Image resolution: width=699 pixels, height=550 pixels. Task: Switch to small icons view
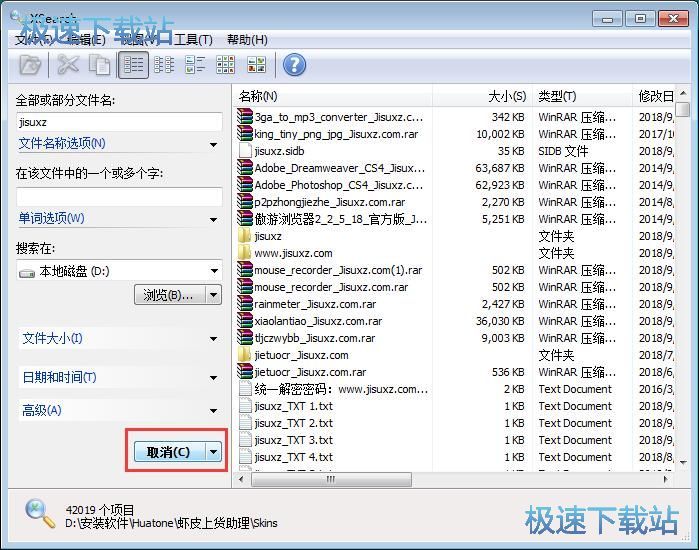(x=195, y=65)
